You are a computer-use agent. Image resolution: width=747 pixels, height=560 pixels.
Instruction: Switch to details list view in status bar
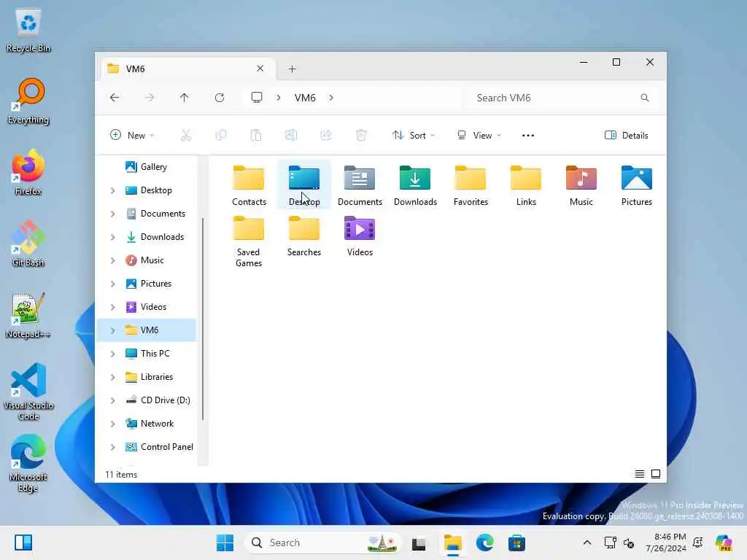pos(640,474)
